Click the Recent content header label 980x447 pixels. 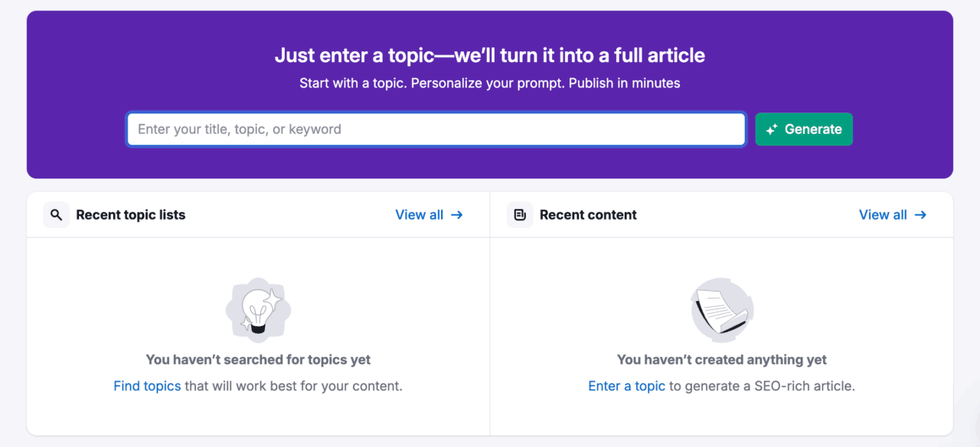pyautogui.click(x=588, y=215)
